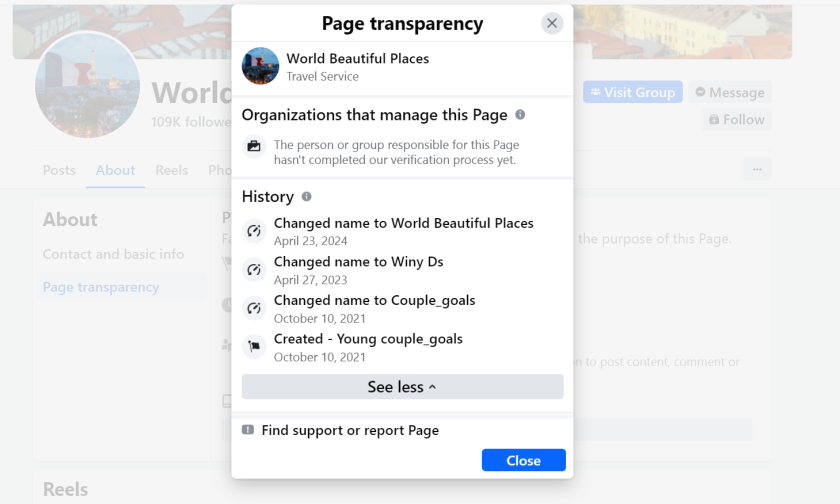840x504 pixels.
Task: Click the report flag icon near Find support
Action: (x=248, y=430)
